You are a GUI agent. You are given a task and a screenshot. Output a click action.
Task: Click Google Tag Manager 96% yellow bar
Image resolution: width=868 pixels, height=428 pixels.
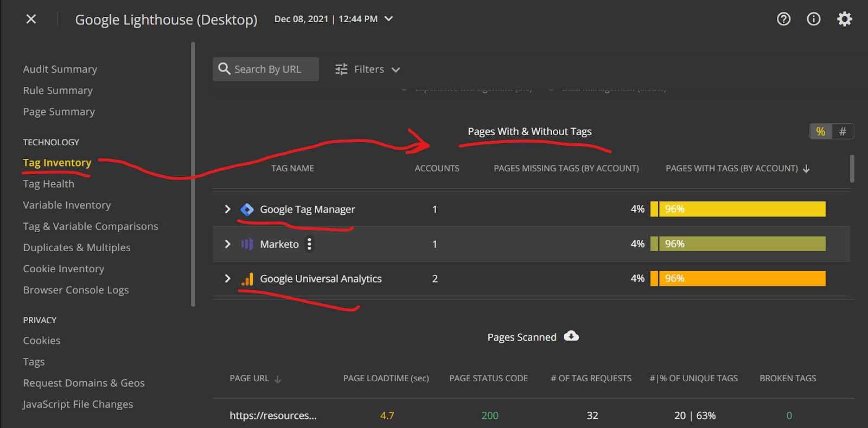(x=742, y=209)
